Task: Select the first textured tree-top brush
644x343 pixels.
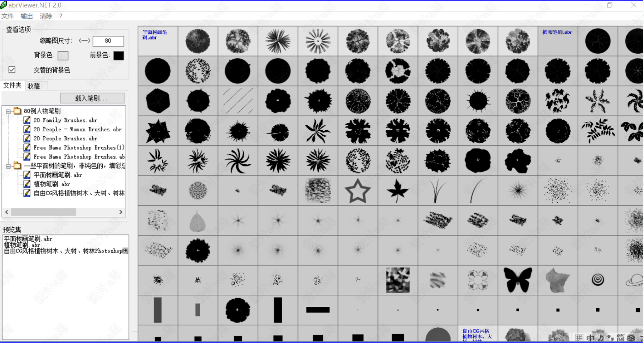Action: [x=197, y=41]
